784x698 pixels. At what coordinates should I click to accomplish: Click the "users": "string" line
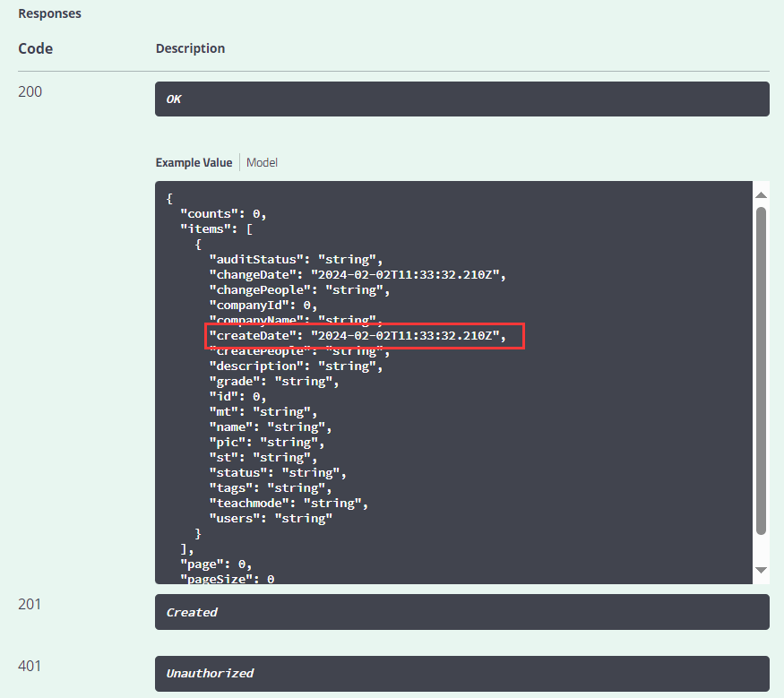[271, 519]
